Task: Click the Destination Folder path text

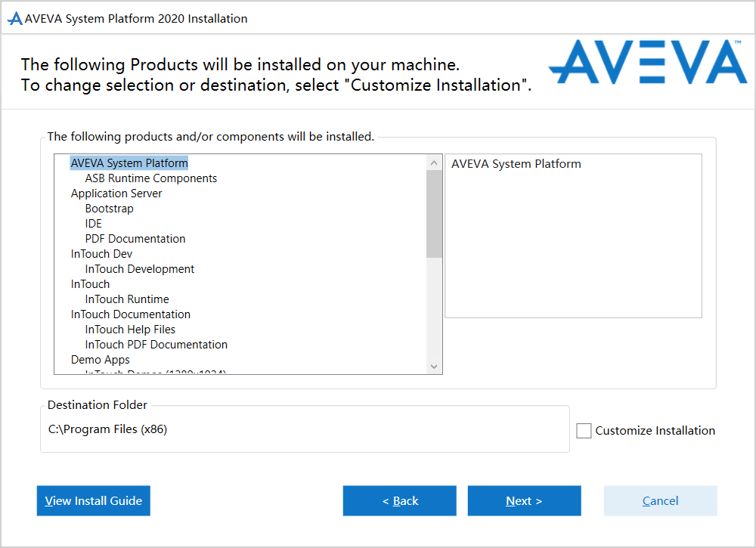Action: (107, 429)
